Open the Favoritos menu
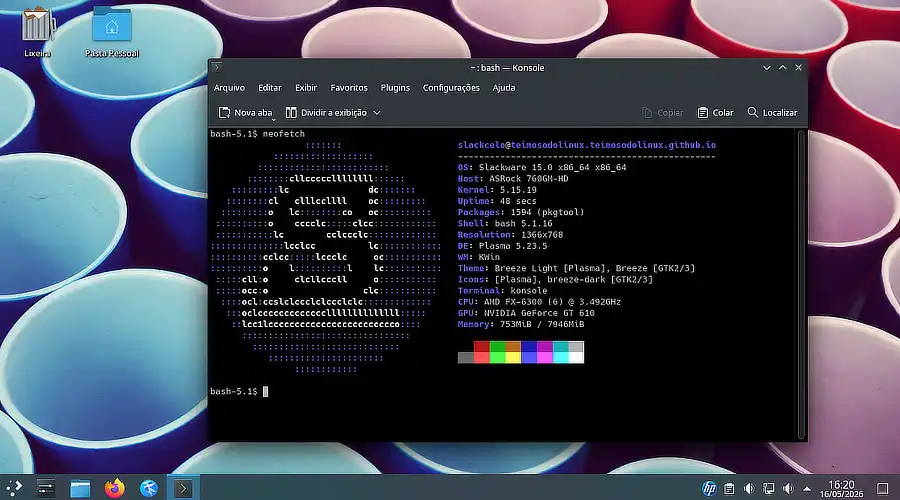Viewport: 900px width, 500px height. 349,88
